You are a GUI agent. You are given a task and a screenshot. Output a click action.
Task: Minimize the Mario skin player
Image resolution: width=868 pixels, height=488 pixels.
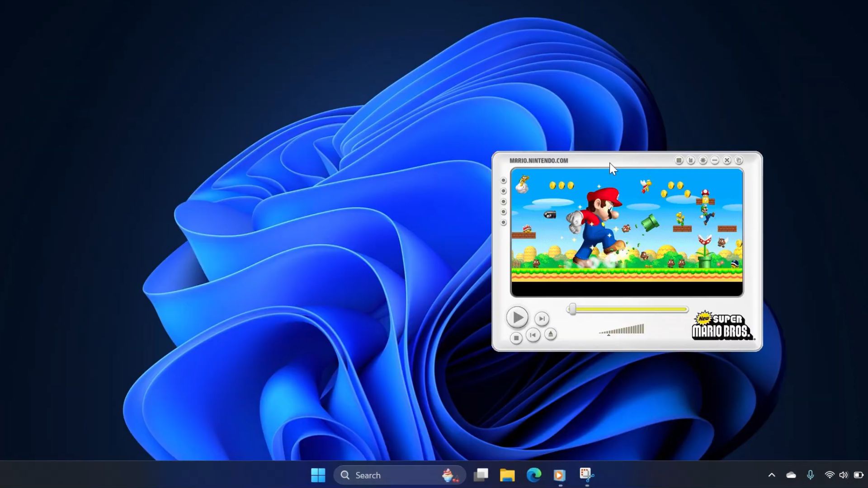click(715, 160)
